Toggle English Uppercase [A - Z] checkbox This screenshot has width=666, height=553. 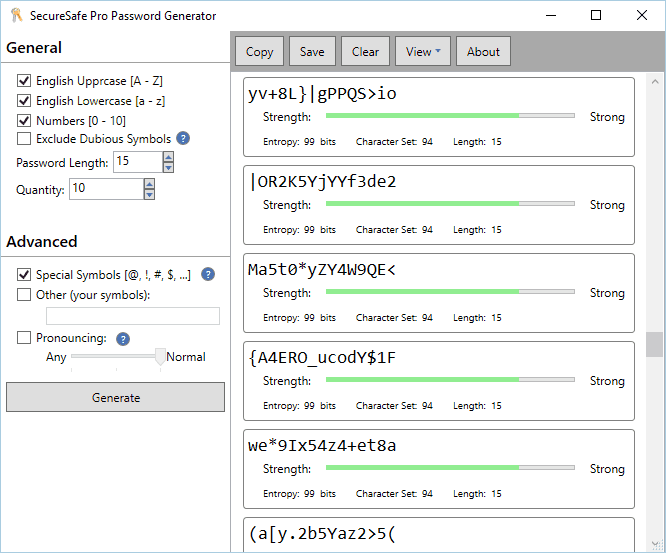pos(24,80)
